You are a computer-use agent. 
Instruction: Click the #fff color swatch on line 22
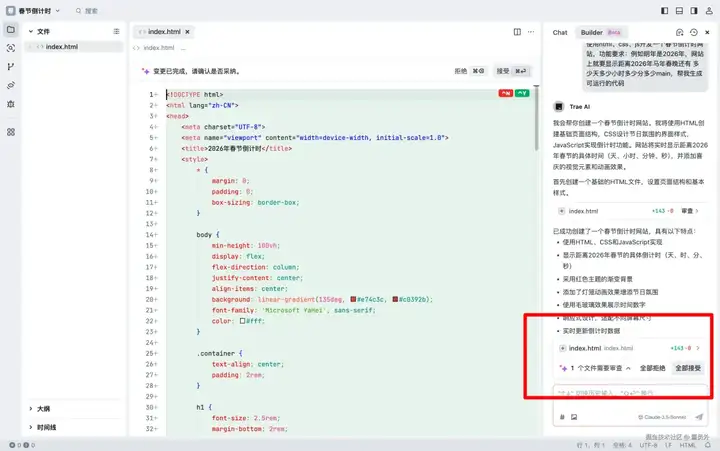pos(242,321)
